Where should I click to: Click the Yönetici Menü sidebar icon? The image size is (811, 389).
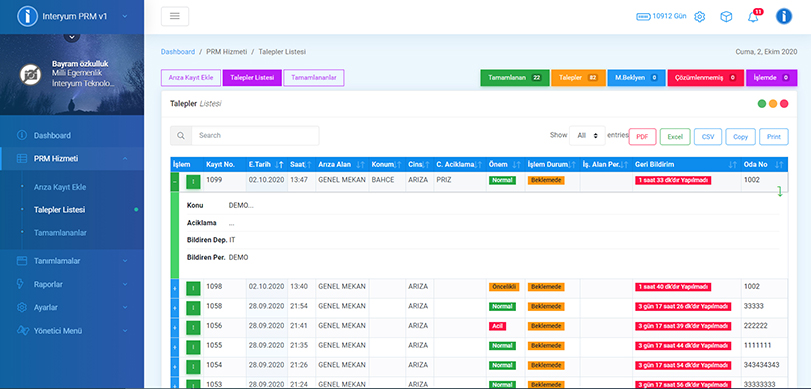[22, 331]
